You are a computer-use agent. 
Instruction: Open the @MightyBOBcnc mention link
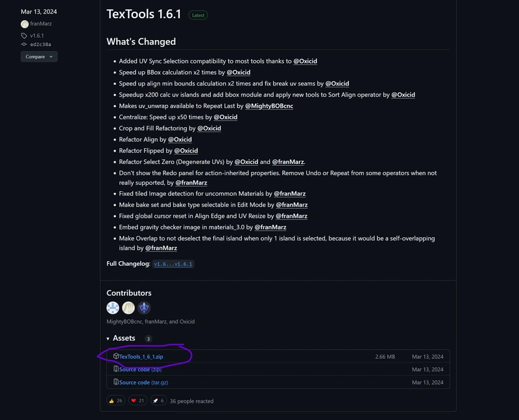tap(269, 106)
